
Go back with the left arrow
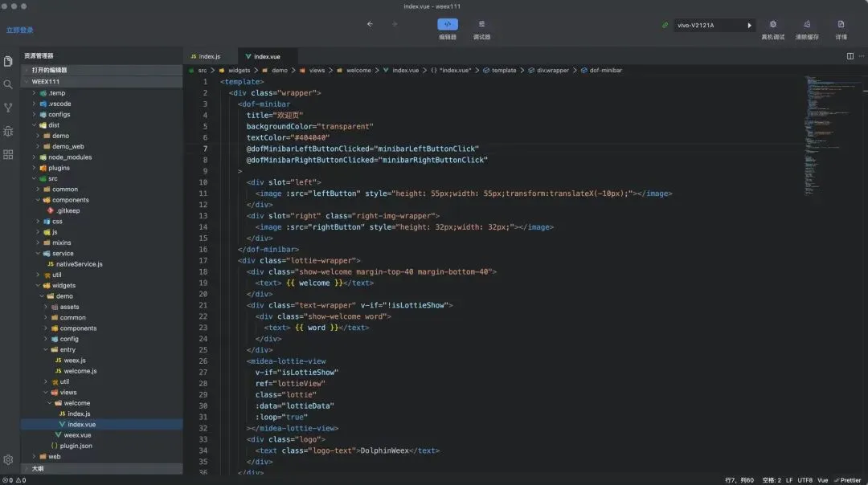pyautogui.click(x=370, y=24)
